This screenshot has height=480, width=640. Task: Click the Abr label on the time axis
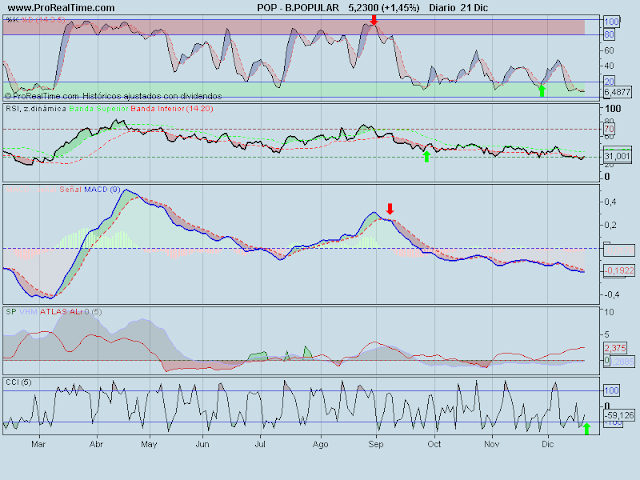point(96,444)
